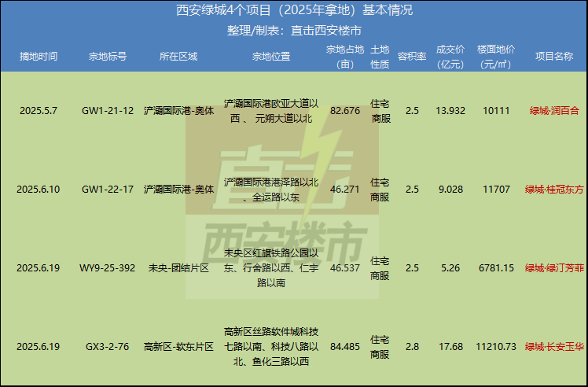Click the title 西安绿城4个项目 基本情况
The height and width of the screenshot is (387, 588).
click(x=294, y=10)
